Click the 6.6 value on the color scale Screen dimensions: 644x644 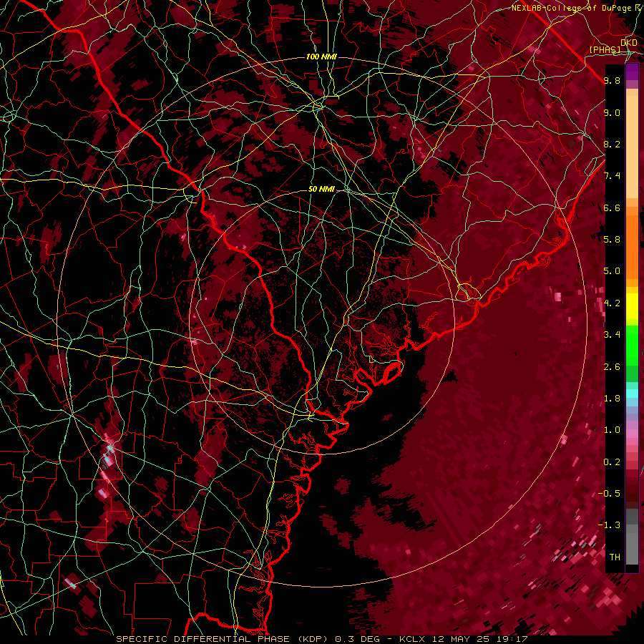click(x=612, y=208)
